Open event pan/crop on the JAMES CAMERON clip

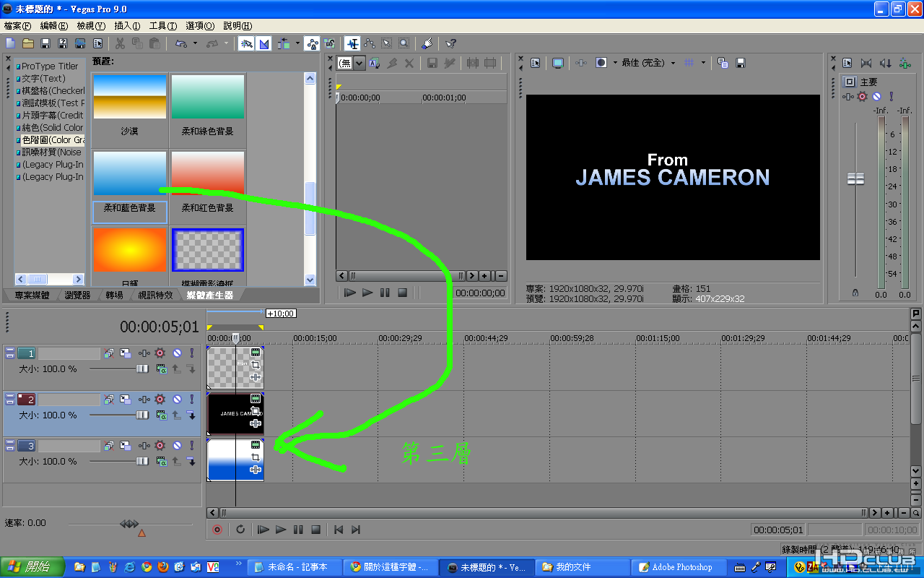tap(256, 410)
